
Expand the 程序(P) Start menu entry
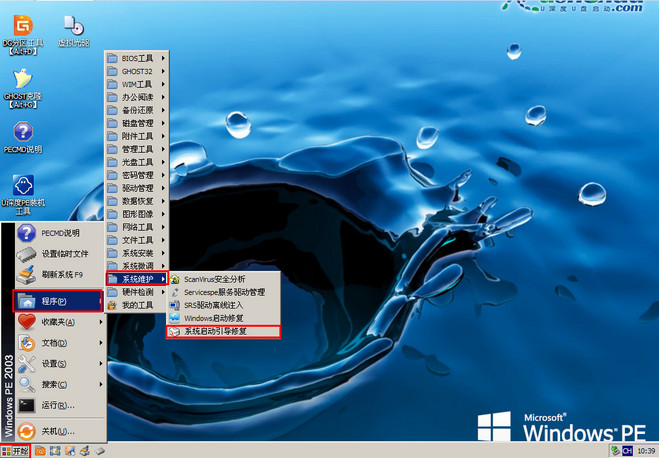coord(58,301)
